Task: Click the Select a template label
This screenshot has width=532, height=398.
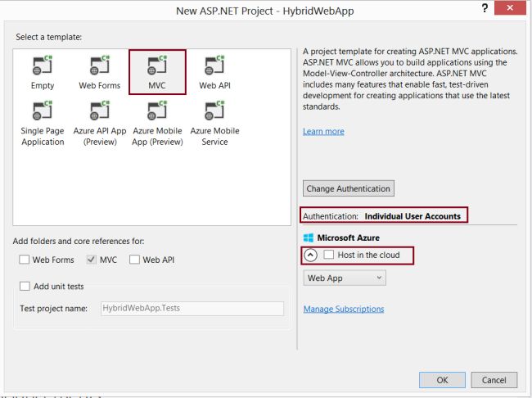Action: tap(49, 37)
